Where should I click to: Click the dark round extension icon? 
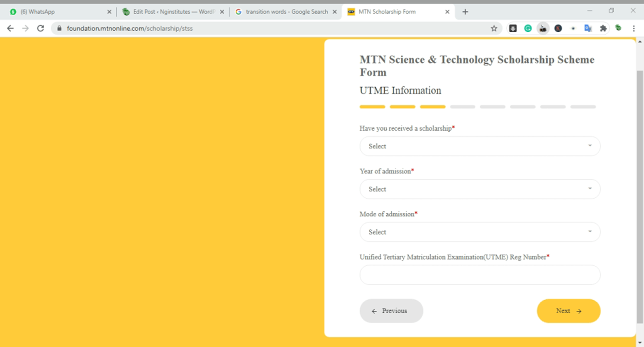tap(558, 28)
